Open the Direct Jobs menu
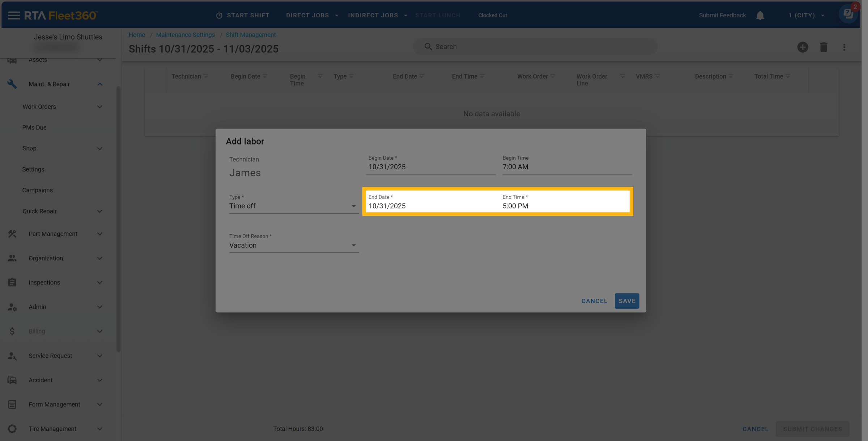Viewport: 868px width, 441px height. [x=312, y=15]
